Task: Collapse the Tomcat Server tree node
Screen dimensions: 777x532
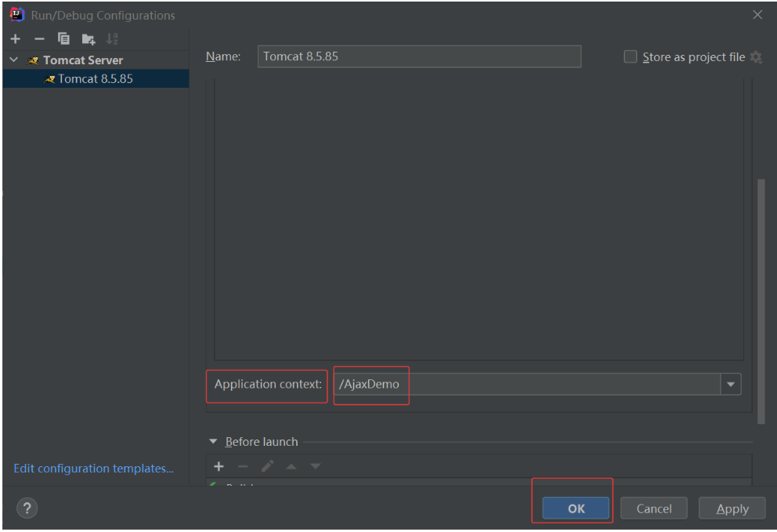Action: 14,60
